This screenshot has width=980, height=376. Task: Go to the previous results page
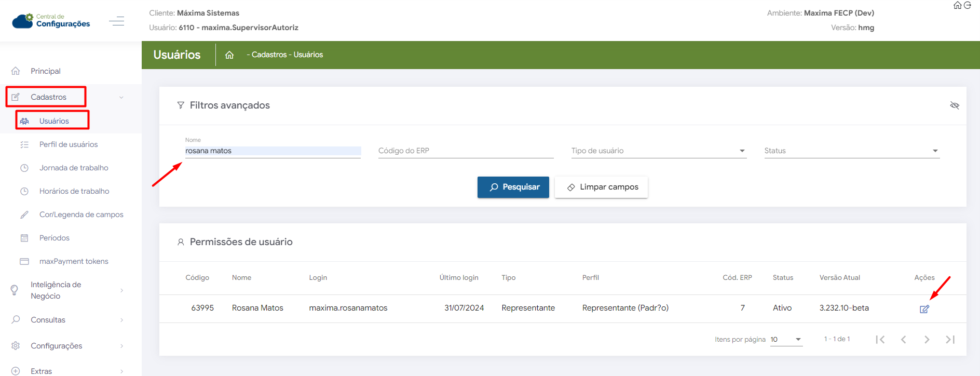[x=904, y=340]
